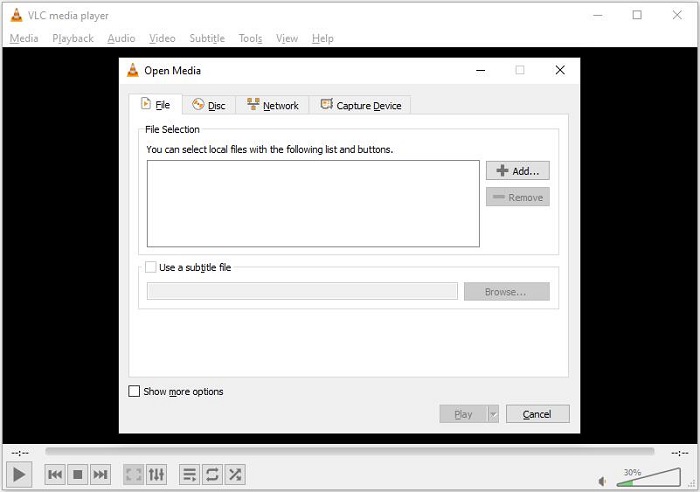This screenshot has width=700, height=492.
Task: Open the Audio menu
Action: pyautogui.click(x=121, y=38)
